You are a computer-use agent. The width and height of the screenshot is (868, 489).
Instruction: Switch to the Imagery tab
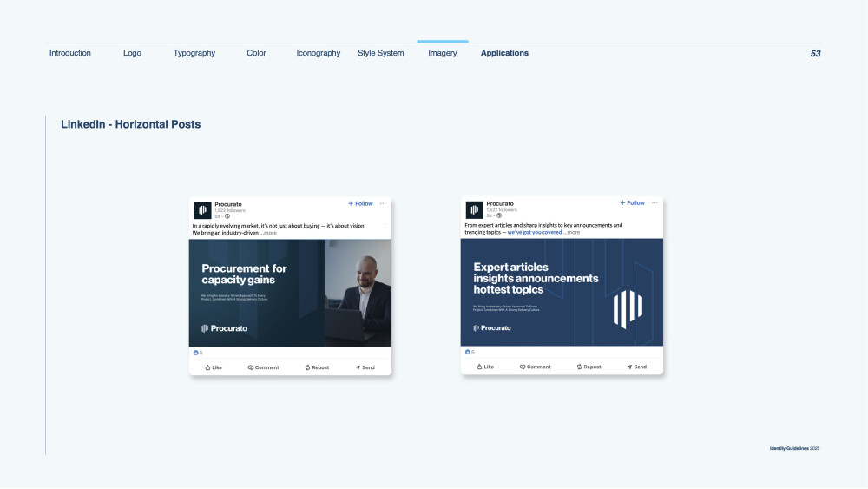[x=443, y=53]
